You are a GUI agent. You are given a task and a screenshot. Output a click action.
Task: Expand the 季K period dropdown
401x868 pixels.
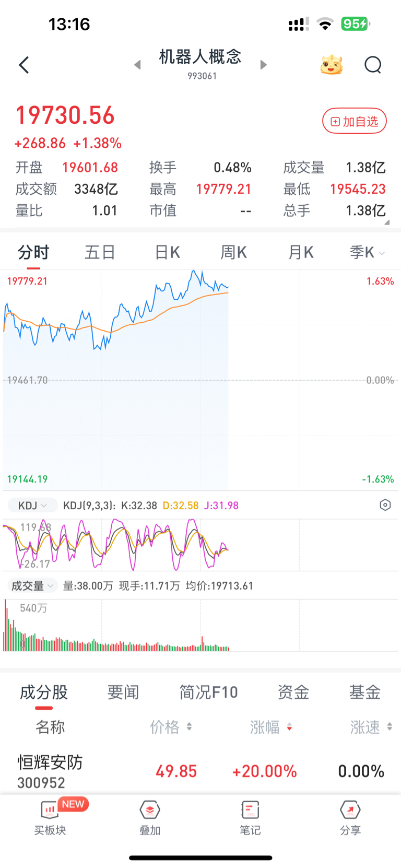tap(367, 253)
